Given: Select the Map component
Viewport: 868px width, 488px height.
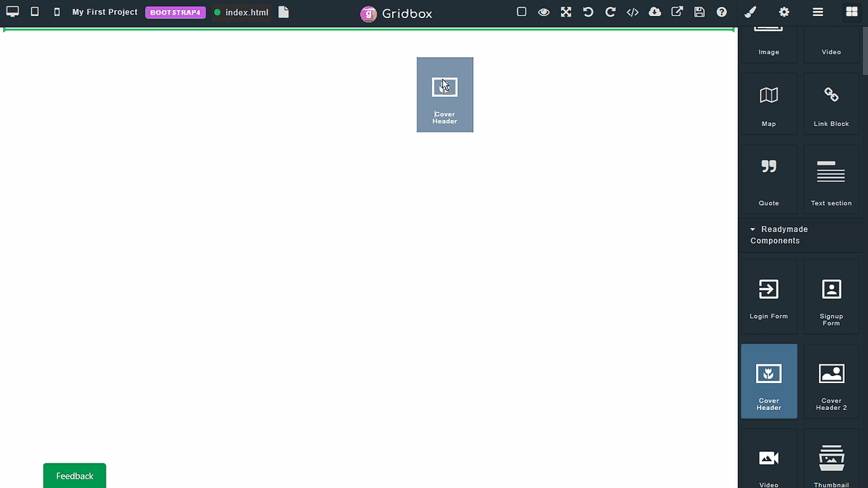Looking at the screenshot, I should coord(768,103).
